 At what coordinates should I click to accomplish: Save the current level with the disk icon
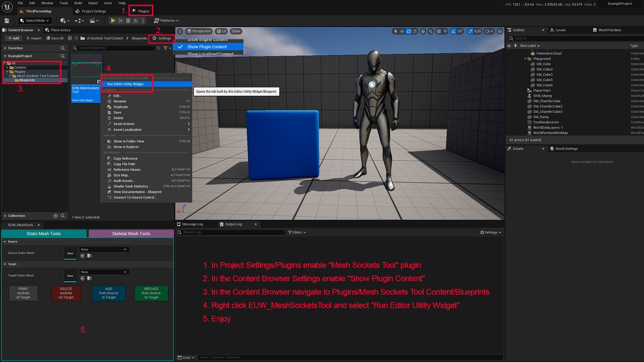pos(7,21)
